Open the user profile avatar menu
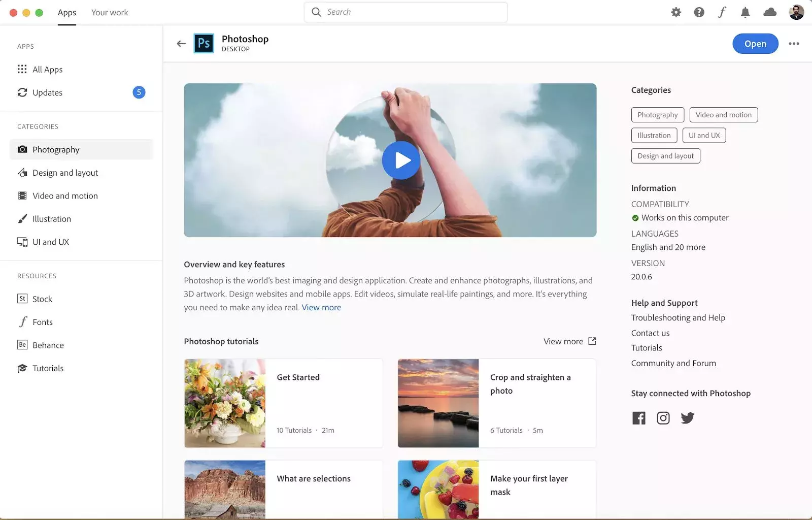The image size is (812, 520). click(797, 12)
